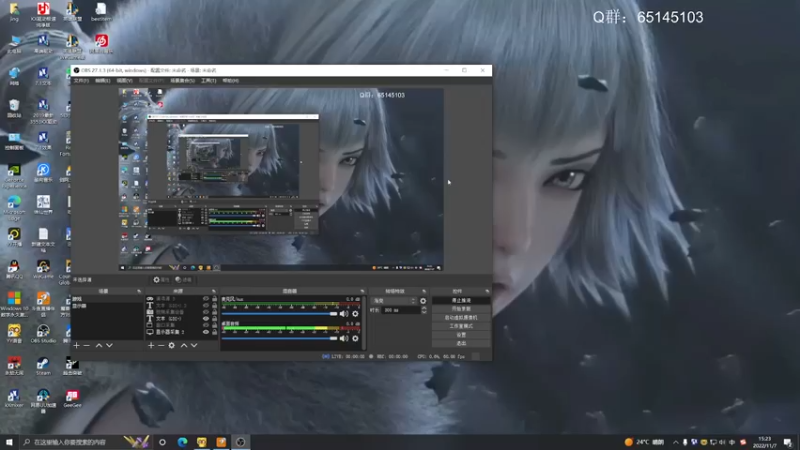Open the 帮助(H) menu
This screenshot has height=450, width=800.
tap(231, 81)
